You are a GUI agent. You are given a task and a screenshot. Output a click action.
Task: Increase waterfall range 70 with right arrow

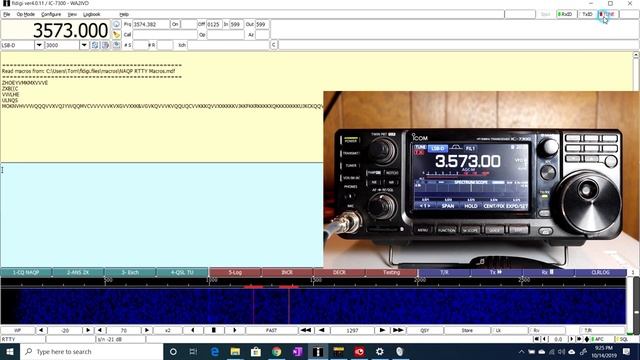[147, 330]
